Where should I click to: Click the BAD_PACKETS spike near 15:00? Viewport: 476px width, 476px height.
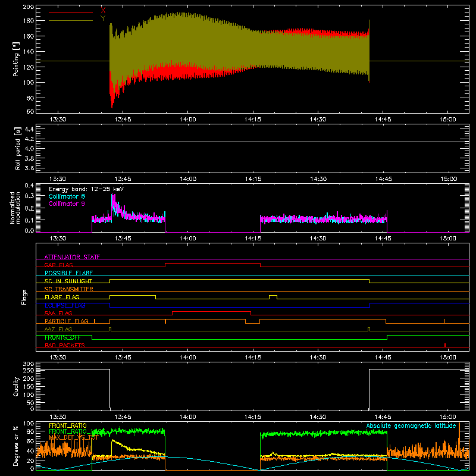tap(444, 345)
